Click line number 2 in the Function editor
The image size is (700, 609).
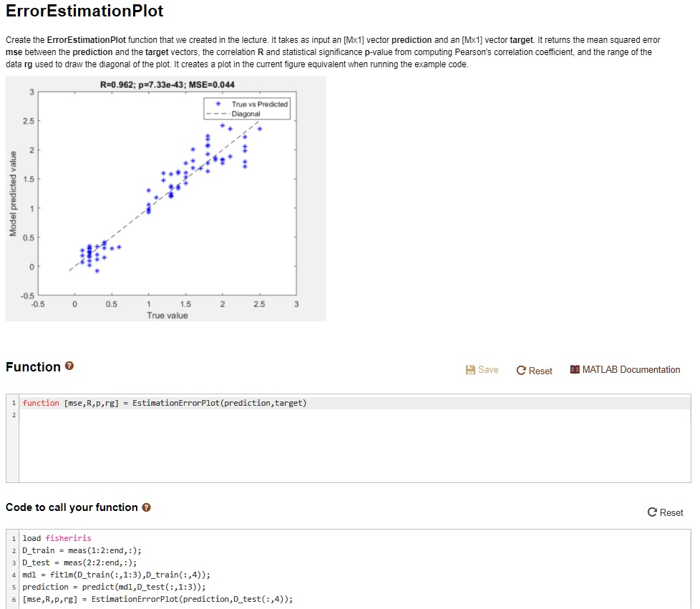coord(14,414)
